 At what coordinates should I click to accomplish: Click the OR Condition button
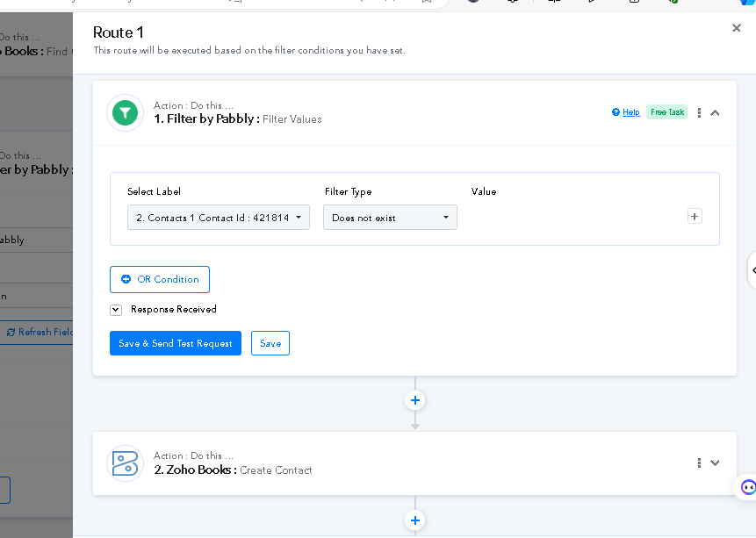(x=160, y=279)
